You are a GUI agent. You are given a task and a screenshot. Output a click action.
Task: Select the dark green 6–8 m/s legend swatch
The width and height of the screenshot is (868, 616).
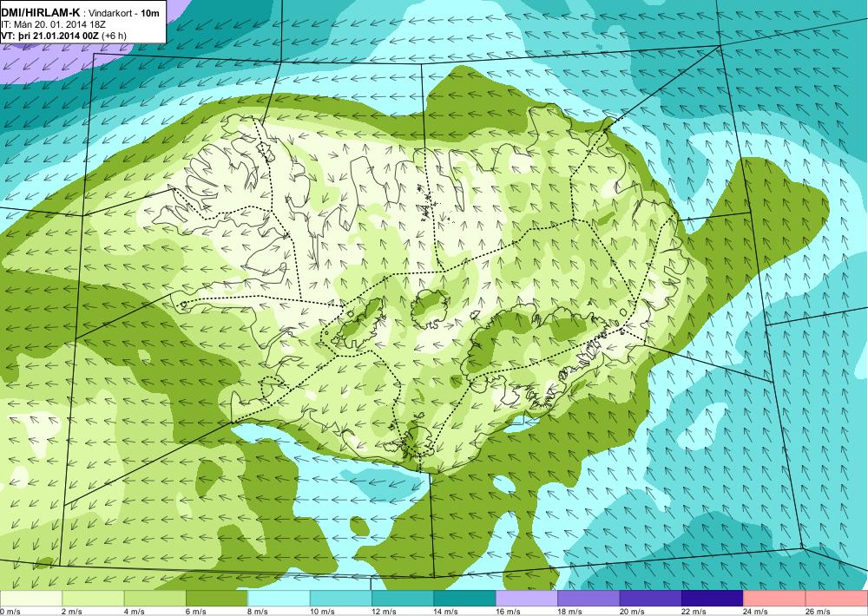coord(217,599)
